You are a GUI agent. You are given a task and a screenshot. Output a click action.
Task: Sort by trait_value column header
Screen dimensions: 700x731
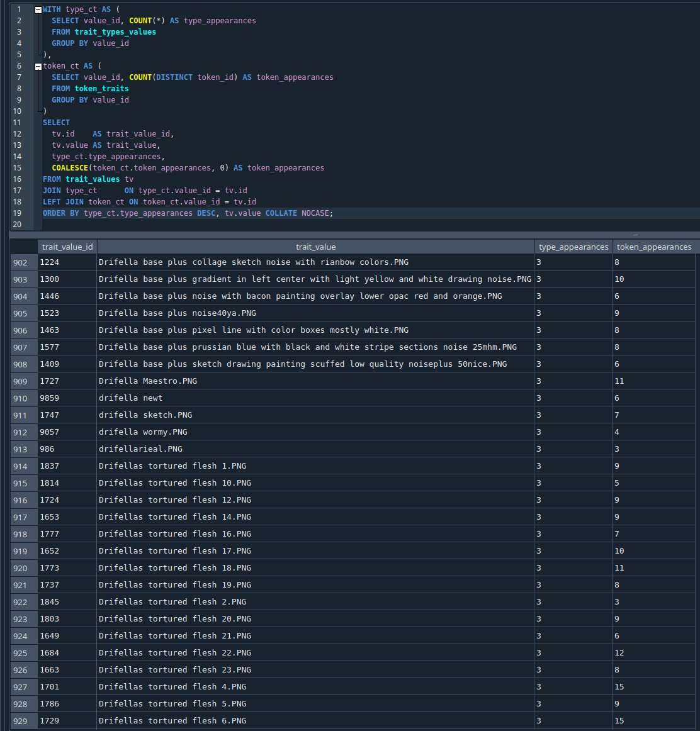coord(316,247)
